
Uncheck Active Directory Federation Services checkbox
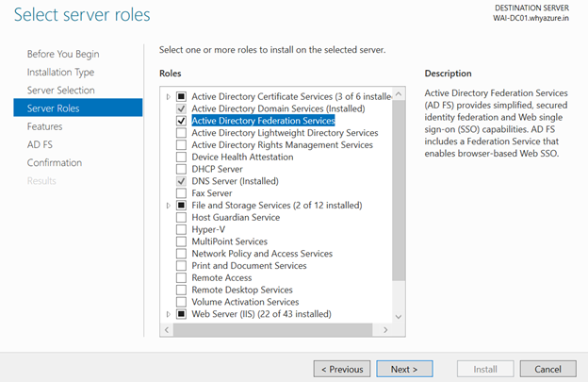tap(182, 121)
